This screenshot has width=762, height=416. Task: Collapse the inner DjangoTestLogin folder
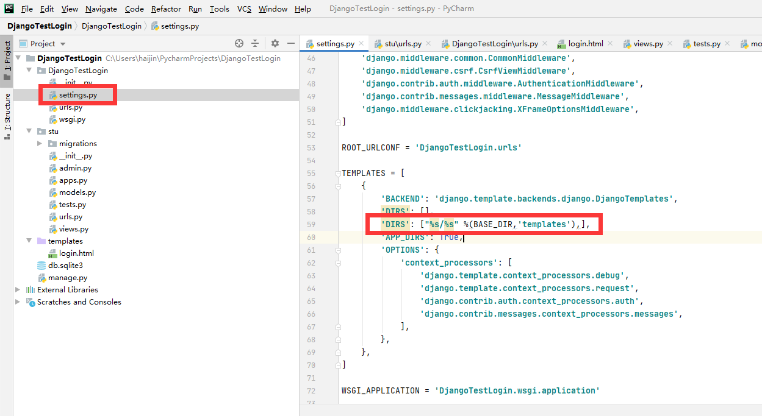(29, 70)
